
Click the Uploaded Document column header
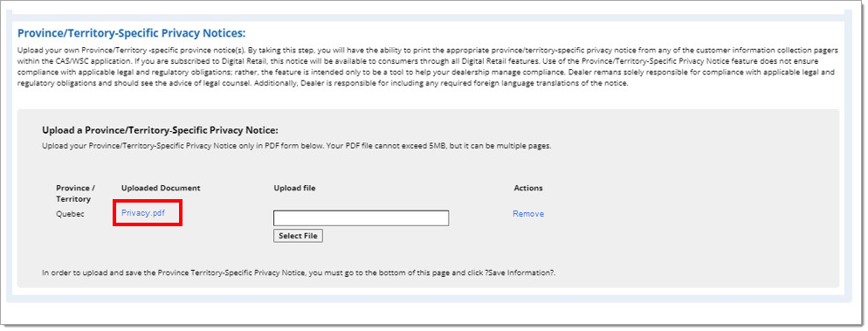pos(161,188)
